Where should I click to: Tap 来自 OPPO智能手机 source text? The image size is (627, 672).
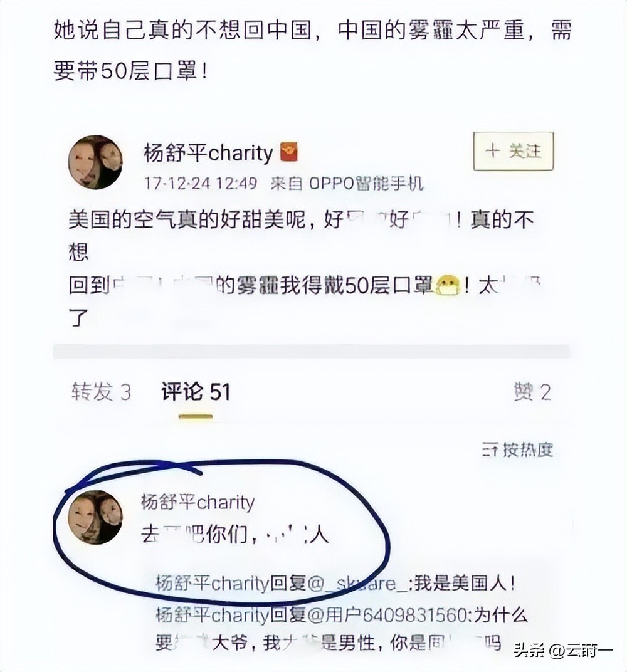[347, 184]
